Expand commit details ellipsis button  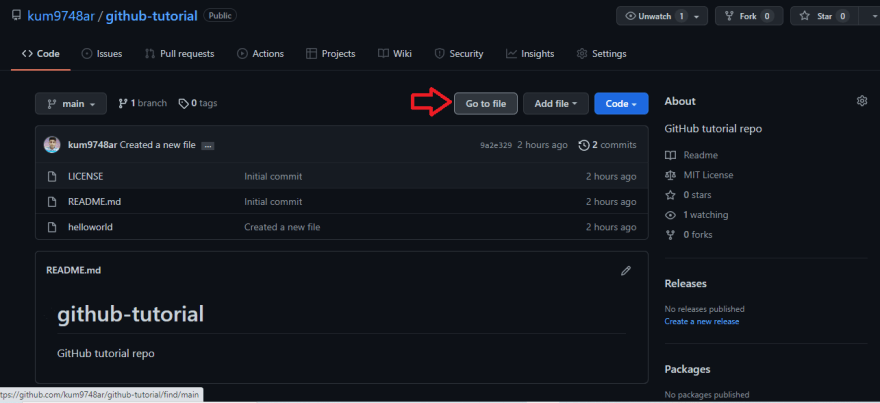point(208,146)
